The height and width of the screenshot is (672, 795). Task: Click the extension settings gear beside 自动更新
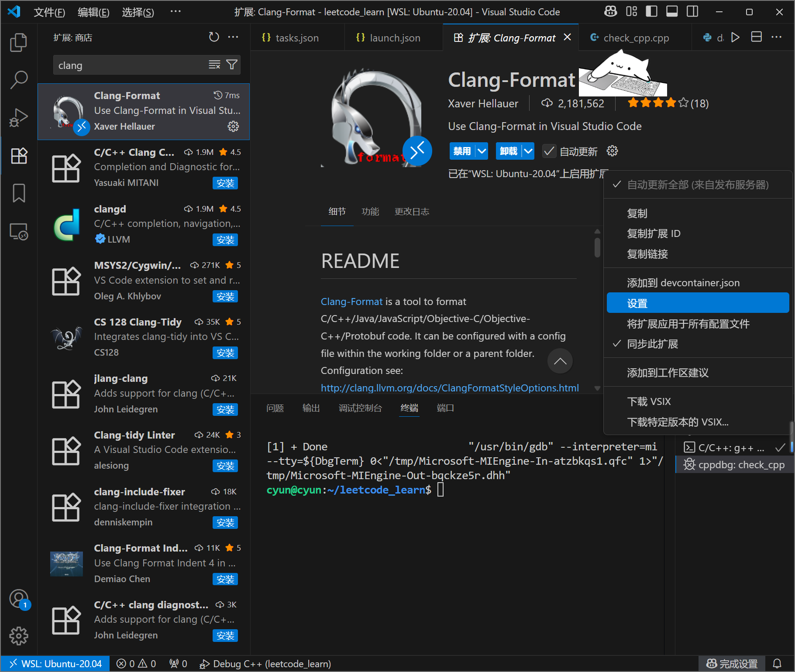pos(612,151)
